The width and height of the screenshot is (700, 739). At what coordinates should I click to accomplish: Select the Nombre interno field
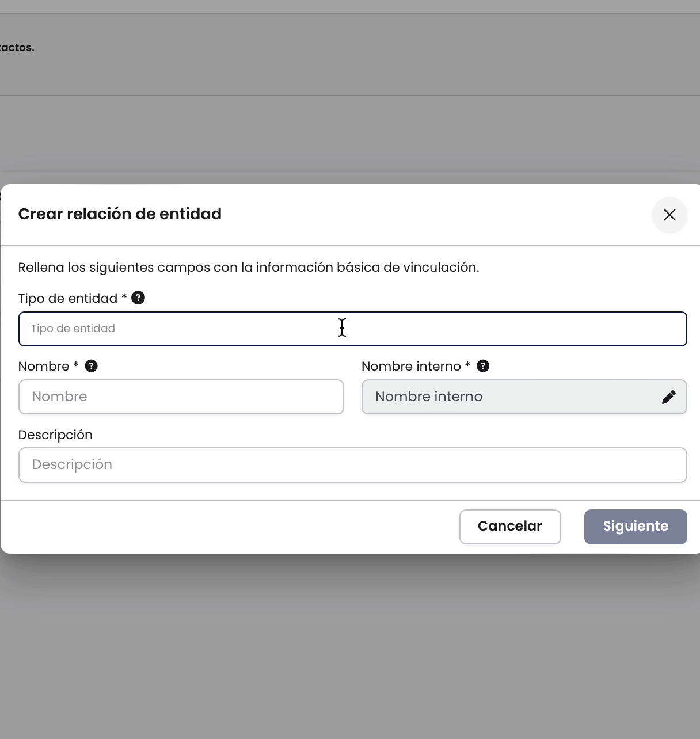pyautogui.click(x=524, y=397)
